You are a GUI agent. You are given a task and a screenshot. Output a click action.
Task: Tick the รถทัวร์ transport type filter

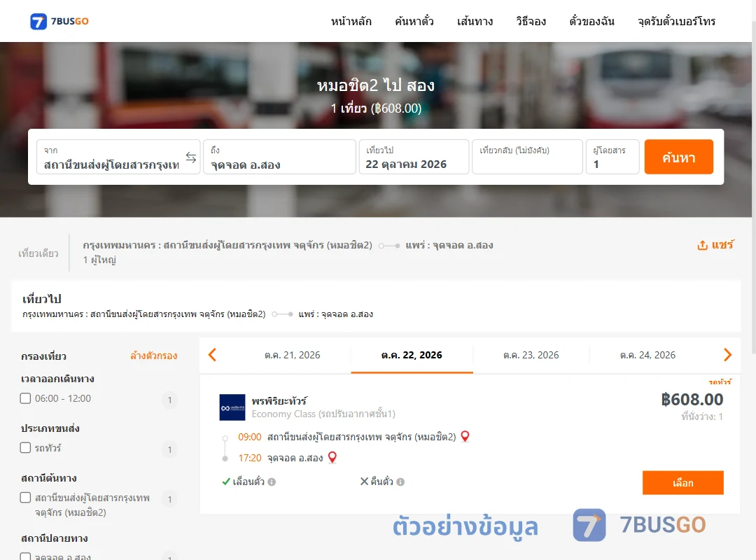tap(26, 447)
